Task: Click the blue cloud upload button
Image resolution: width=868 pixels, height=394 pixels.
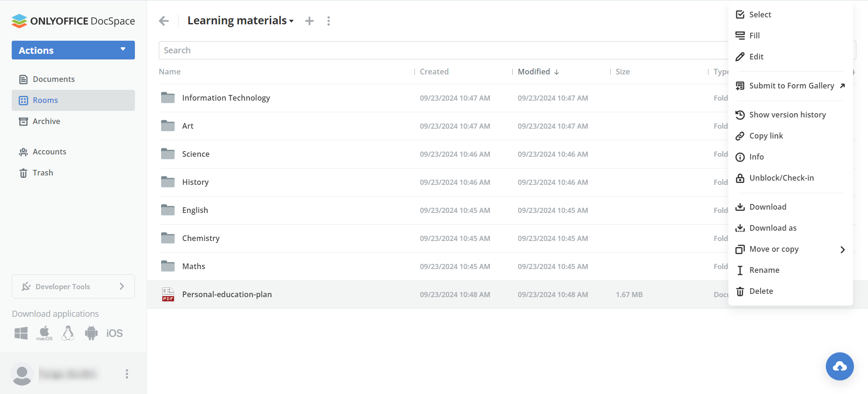Action: pos(839,366)
